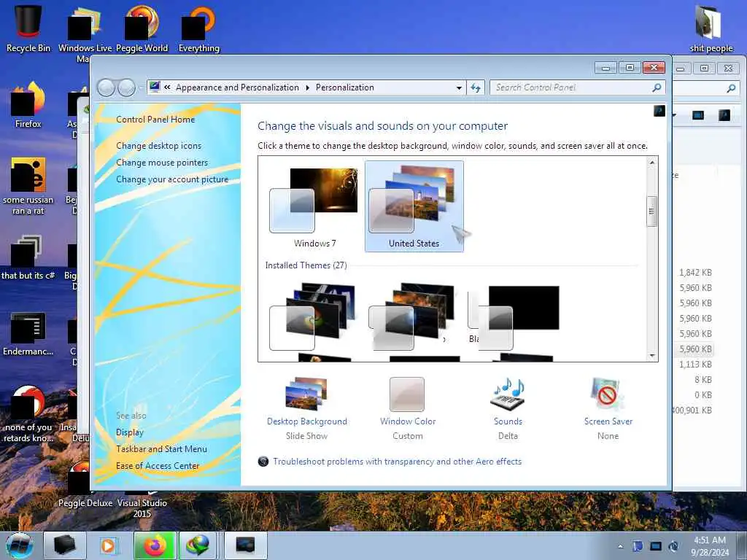Click preview pane icon in background window

pos(698,114)
